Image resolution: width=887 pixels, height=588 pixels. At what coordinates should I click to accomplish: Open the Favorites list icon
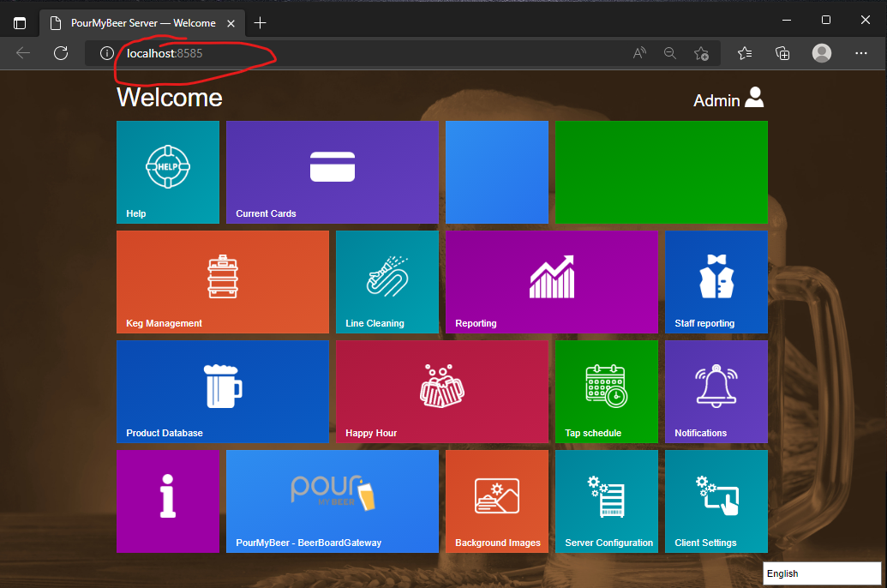[x=745, y=53]
